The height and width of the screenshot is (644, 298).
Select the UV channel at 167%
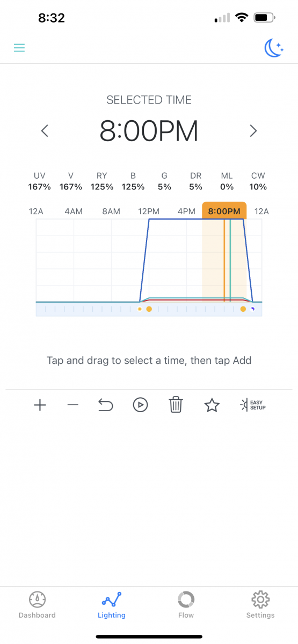click(39, 181)
